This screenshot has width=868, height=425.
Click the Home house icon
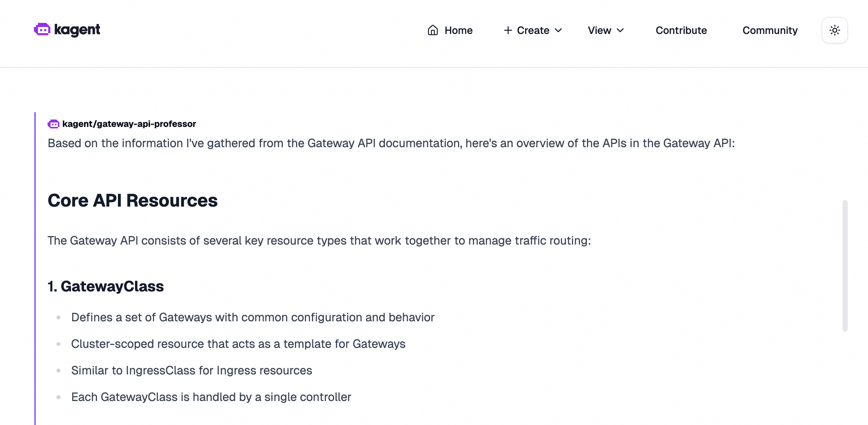[x=433, y=30]
